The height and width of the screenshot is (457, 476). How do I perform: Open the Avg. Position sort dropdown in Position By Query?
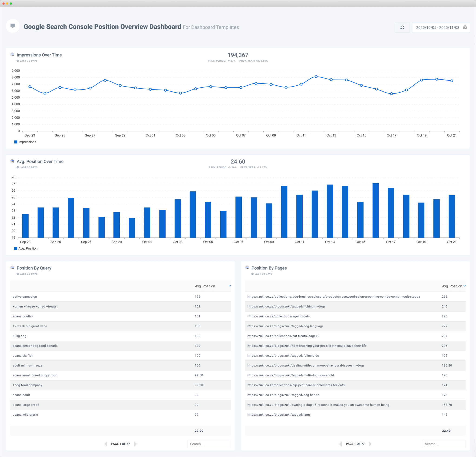point(230,286)
